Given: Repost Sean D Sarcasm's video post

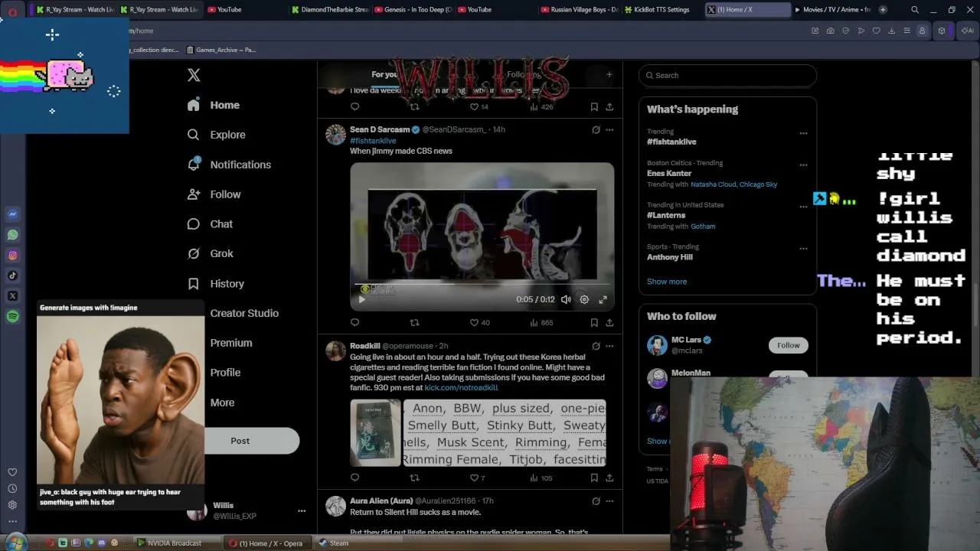Looking at the screenshot, I should tap(414, 322).
